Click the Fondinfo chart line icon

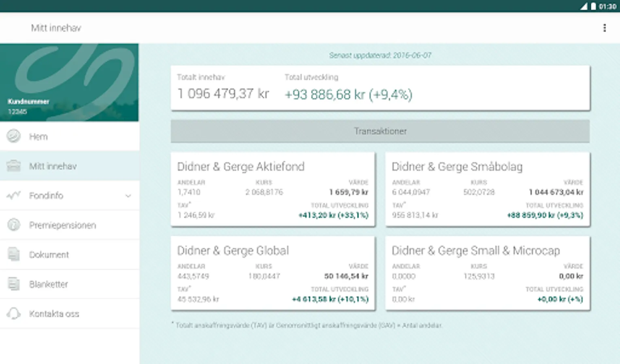pos(13,195)
